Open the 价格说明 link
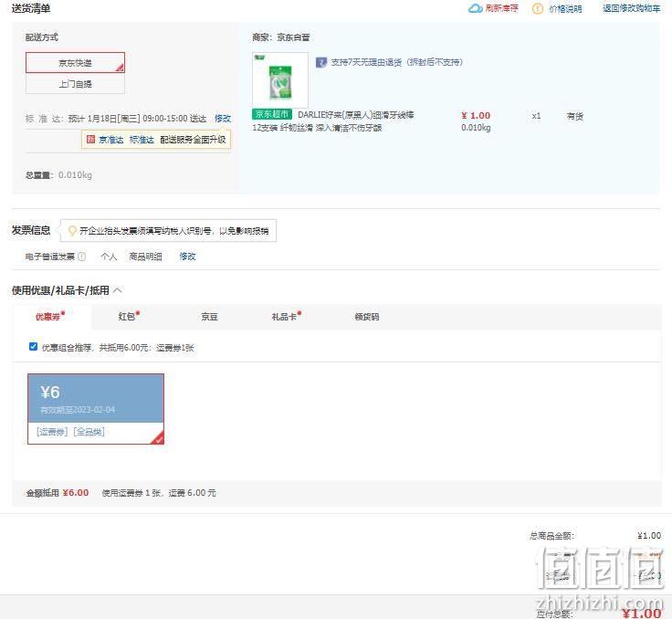The width and height of the screenshot is (672, 619). (565, 8)
